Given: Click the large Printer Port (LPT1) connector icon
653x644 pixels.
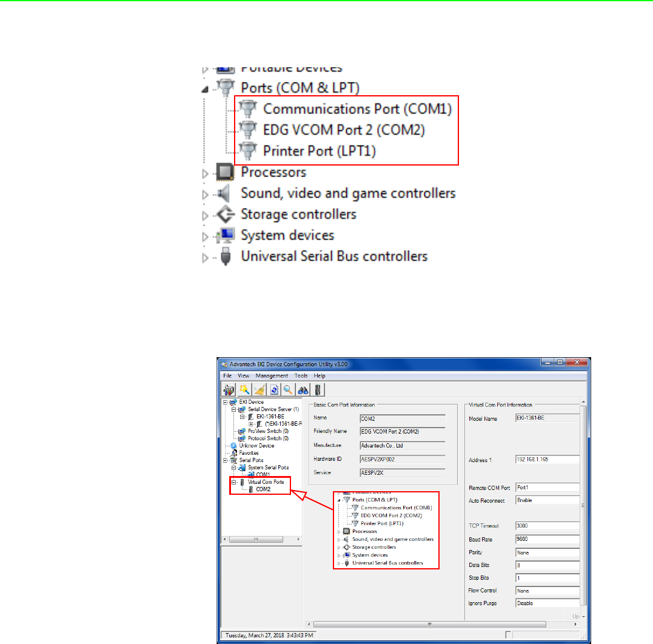Looking at the screenshot, I should [248, 151].
